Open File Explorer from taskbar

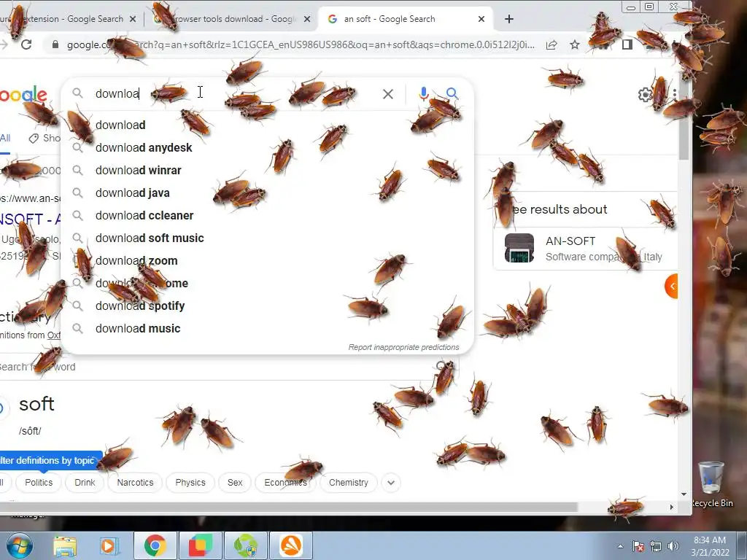(65, 545)
